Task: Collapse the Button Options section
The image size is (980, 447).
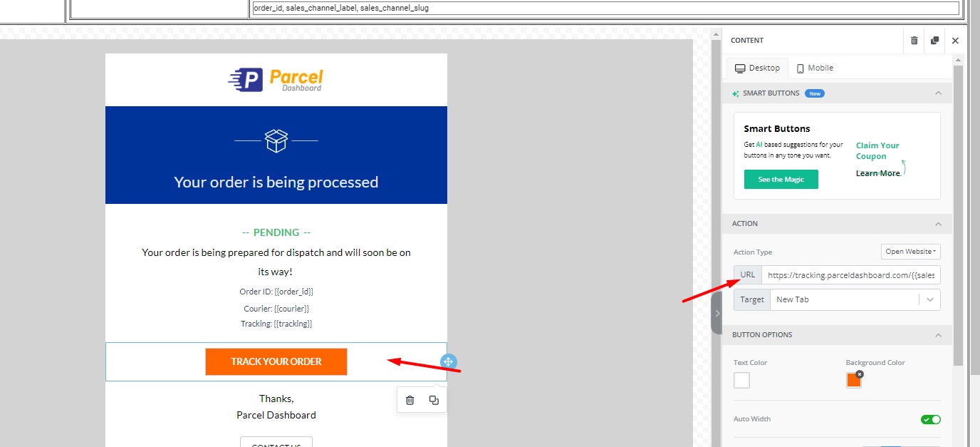Action: (938, 335)
